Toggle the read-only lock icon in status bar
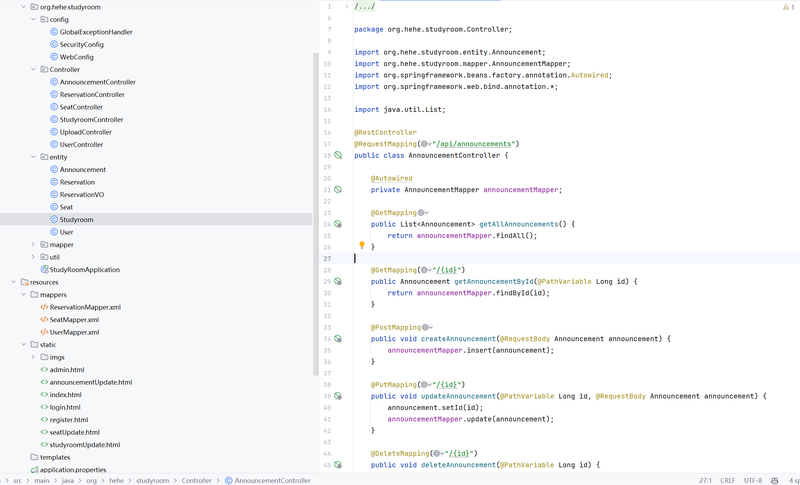The width and height of the screenshot is (800, 485). pyautogui.click(x=777, y=481)
